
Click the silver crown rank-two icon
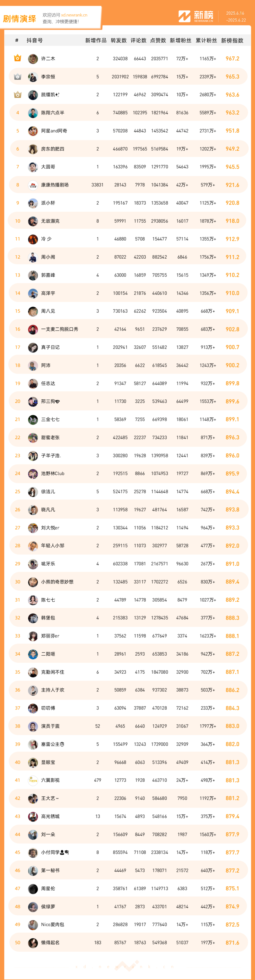pos(17,76)
